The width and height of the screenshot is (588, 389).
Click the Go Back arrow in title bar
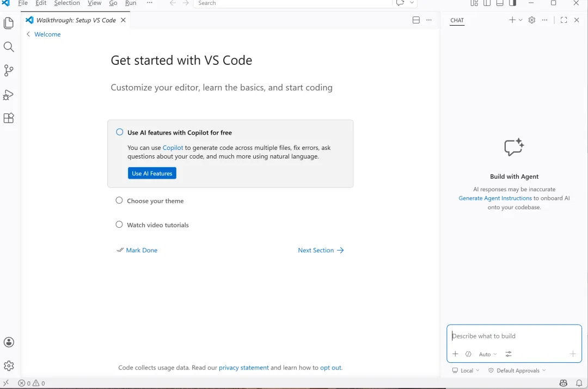(x=173, y=3)
